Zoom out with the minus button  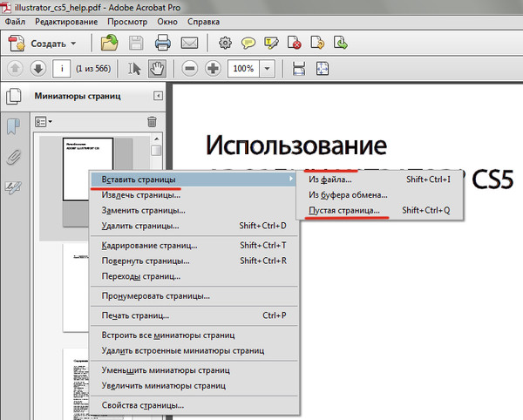pos(189,69)
